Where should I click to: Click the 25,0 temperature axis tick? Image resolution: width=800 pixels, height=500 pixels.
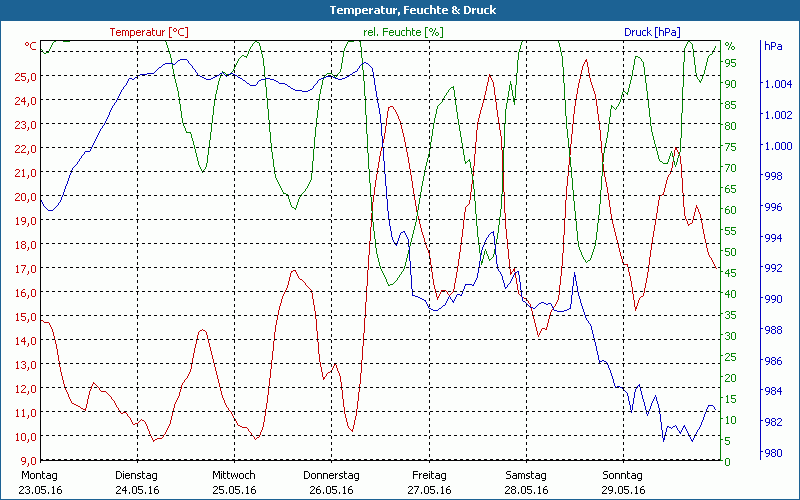pyautogui.click(x=24, y=77)
